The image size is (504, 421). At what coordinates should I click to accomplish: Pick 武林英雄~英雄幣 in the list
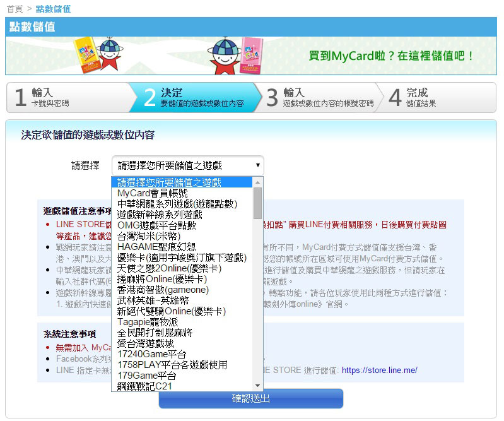(x=182, y=300)
